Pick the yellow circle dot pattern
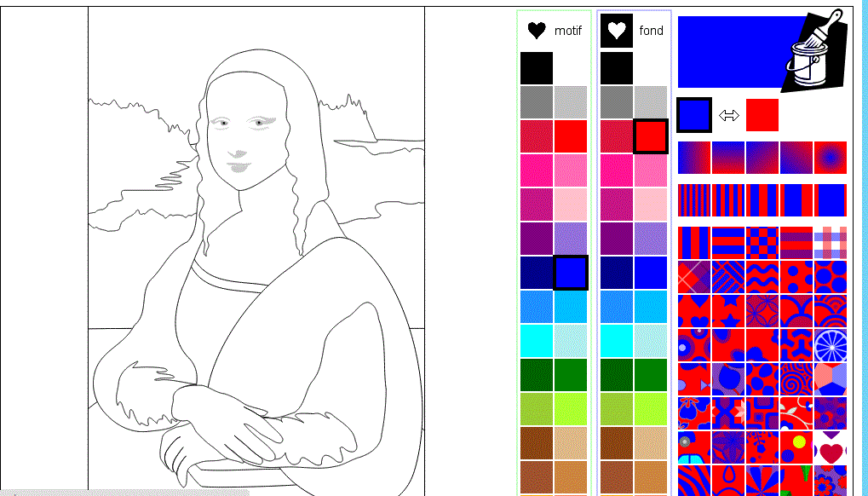Image resolution: width=868 pixels, height=496 pixels. click(x=796, y=447)
